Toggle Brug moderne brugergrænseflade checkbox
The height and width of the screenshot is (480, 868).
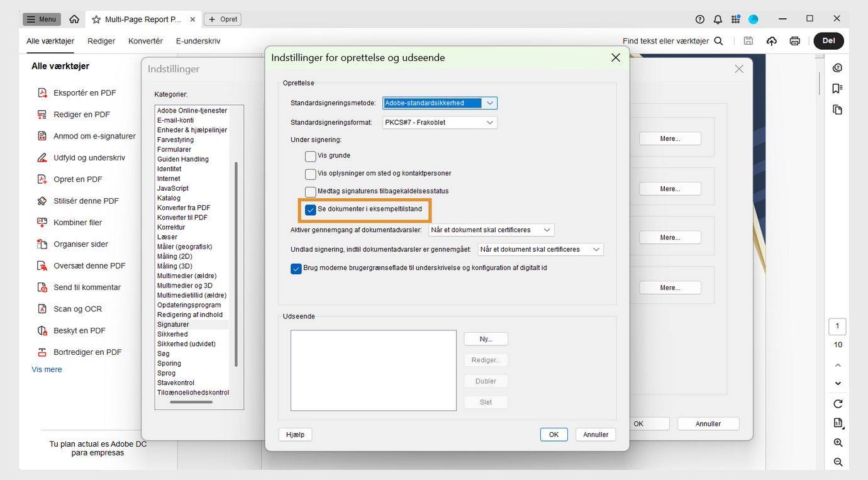point(296,269)
